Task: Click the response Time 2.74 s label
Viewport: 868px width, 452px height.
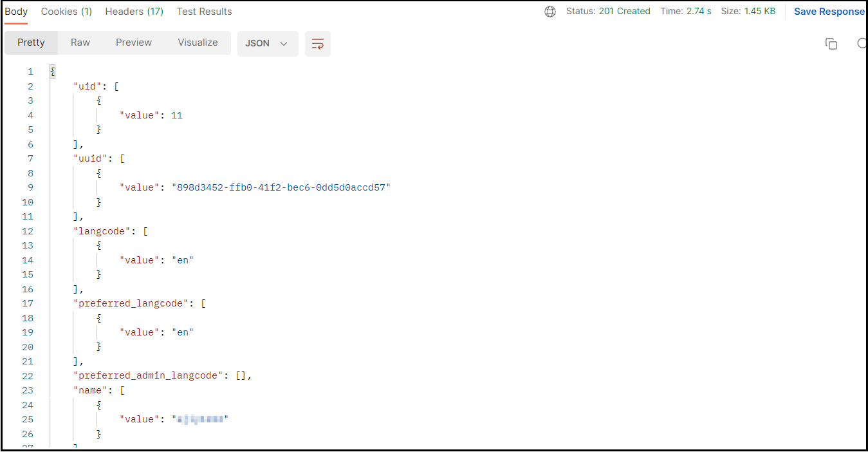Action: 686,12
